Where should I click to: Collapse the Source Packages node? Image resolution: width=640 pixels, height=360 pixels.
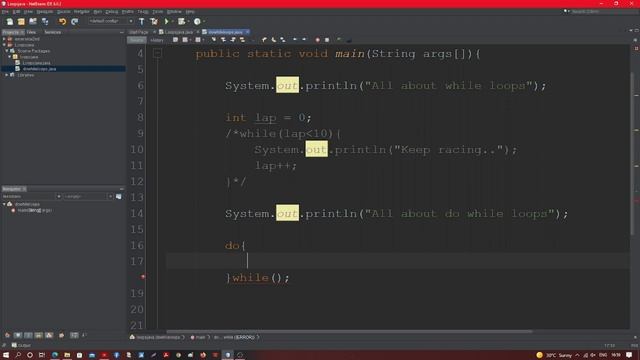click(7, 51)
